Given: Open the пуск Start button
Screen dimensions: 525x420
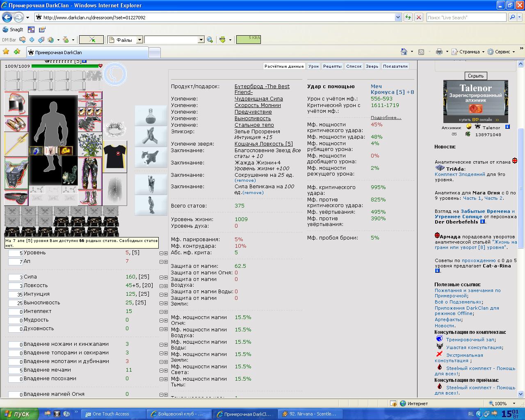Looking at the screenshot, I should tap(20, 414).
